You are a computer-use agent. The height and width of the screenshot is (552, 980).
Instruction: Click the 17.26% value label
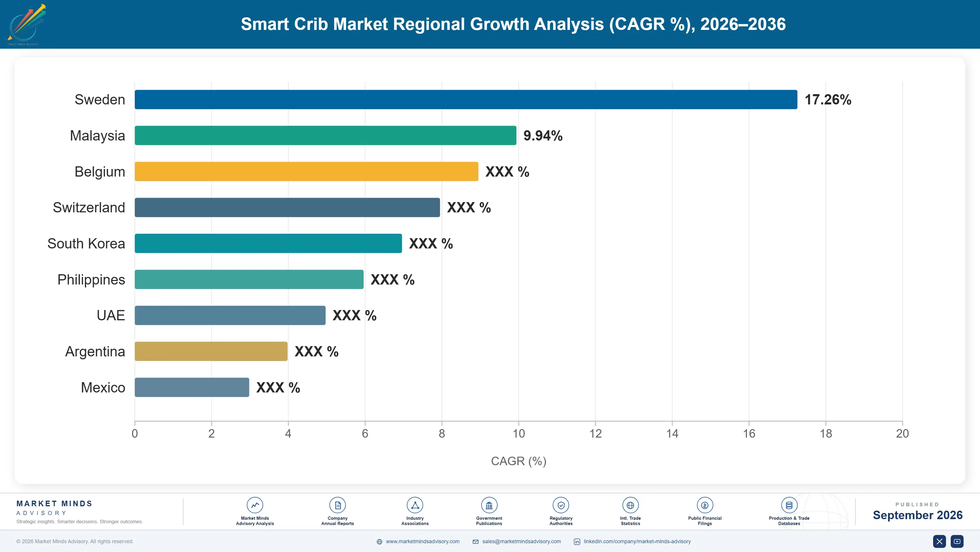click(828, 100)
